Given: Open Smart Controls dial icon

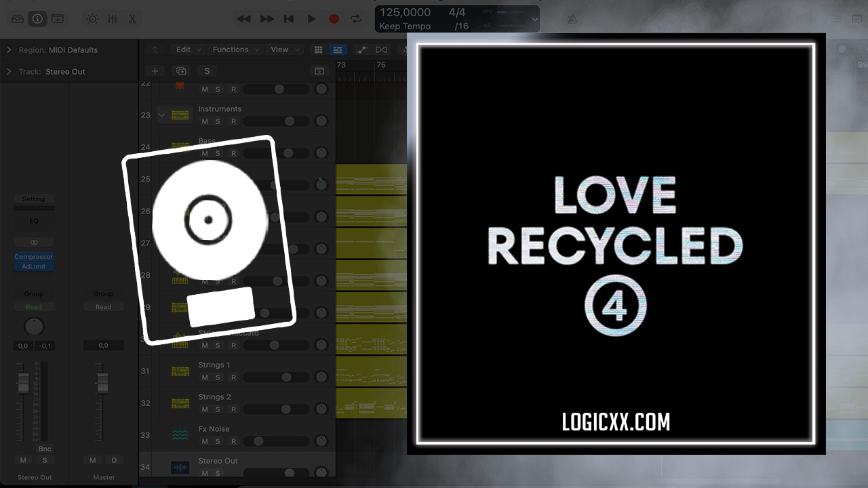Looking at the screenshot, I should [x=92, y=19].
